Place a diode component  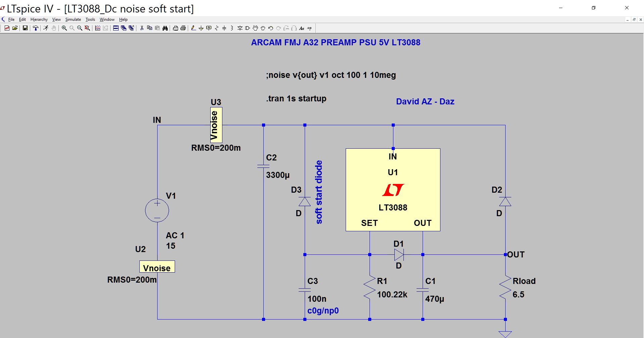[x=240, y=28]
